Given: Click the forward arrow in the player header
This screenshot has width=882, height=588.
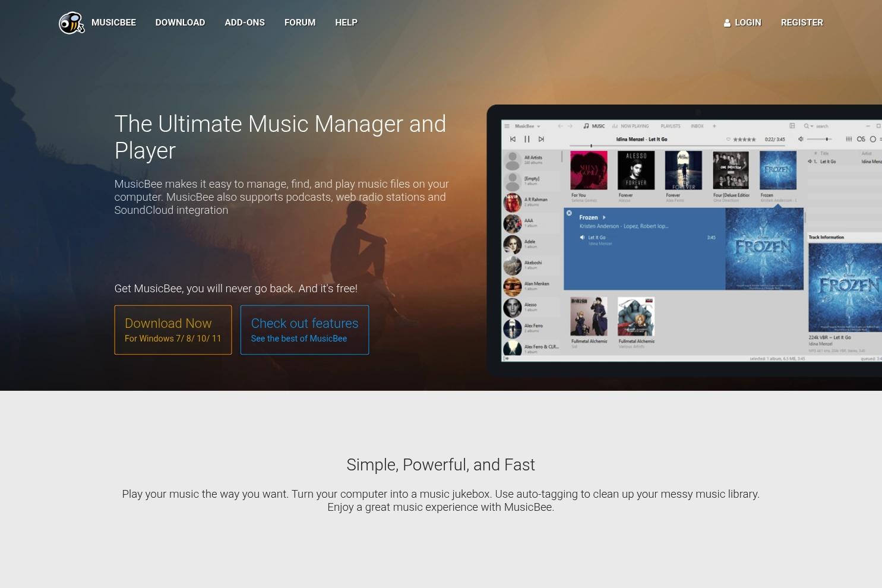Looking at the screenshot, I should point(570,126).
